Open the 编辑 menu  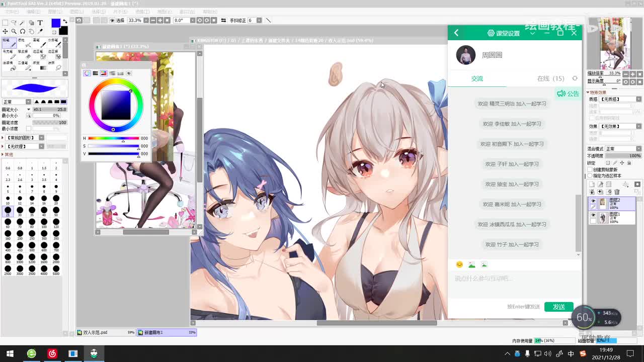tap(33, 11)
